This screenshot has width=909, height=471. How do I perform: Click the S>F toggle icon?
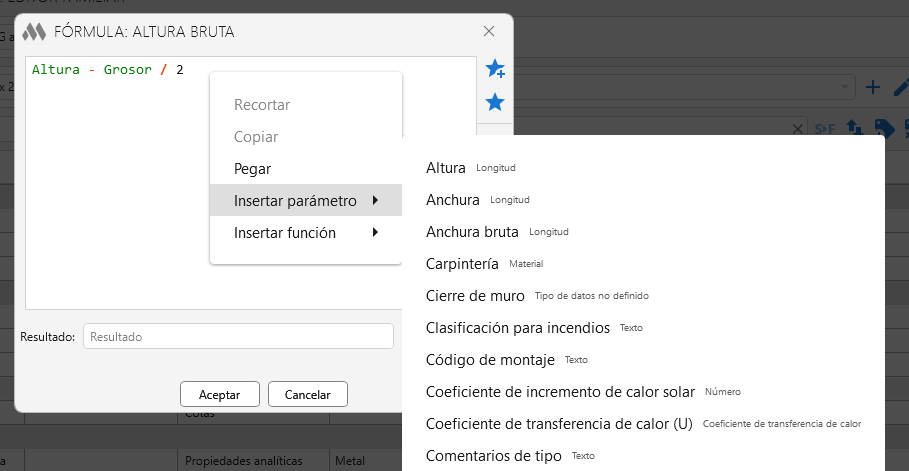[x=825, y=128]
